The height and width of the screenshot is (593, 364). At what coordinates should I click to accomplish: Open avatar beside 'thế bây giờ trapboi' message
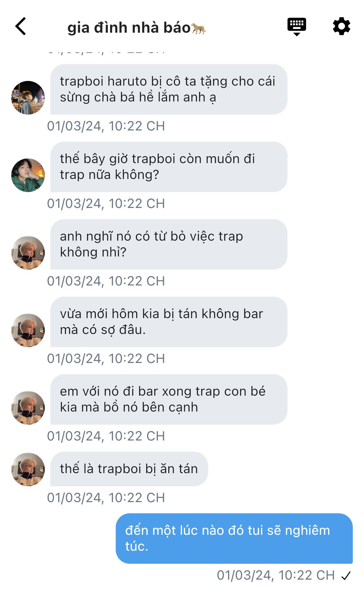[x=28, y=175]
